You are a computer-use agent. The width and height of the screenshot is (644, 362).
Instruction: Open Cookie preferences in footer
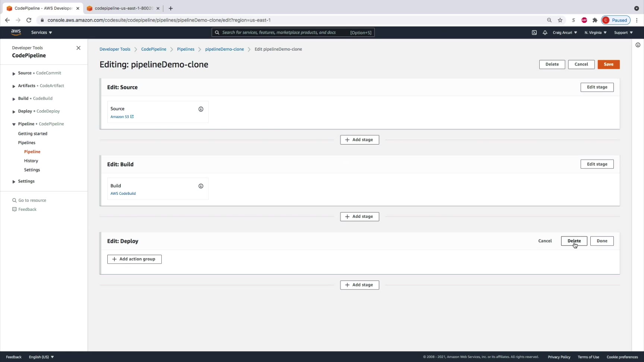622,357
